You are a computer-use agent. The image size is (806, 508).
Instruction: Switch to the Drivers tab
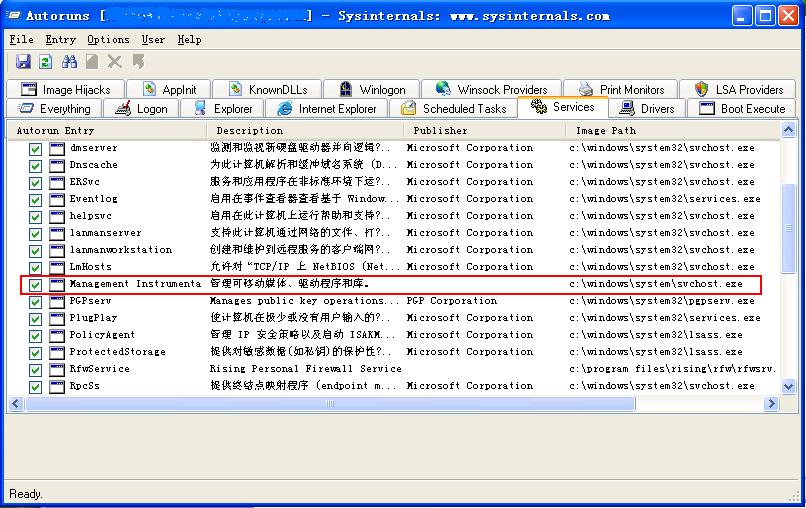[x=648, y=108]
